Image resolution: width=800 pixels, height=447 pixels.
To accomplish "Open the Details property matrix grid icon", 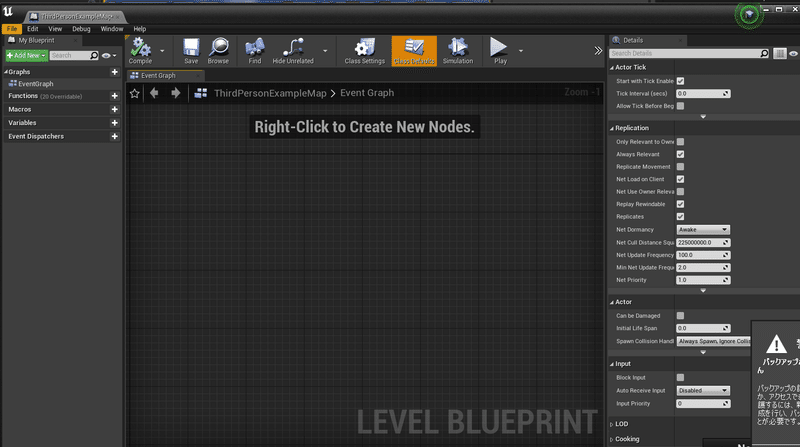I will pos(780,53).
